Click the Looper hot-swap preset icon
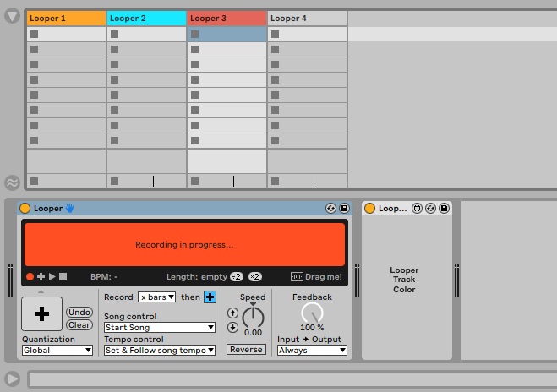557x392 pixels. [331, 209]
